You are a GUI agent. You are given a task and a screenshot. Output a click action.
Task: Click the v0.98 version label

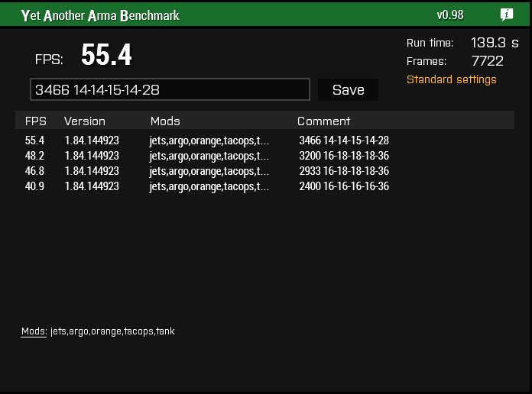pos(450,15)
